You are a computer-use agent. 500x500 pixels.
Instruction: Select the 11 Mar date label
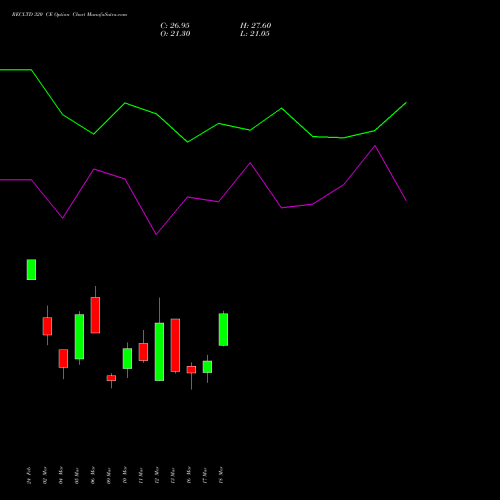click(x=141, y=475)
